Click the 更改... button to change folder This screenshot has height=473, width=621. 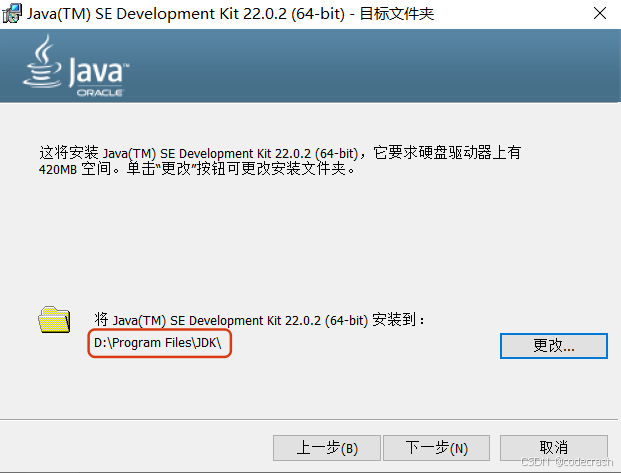(553, 346)
